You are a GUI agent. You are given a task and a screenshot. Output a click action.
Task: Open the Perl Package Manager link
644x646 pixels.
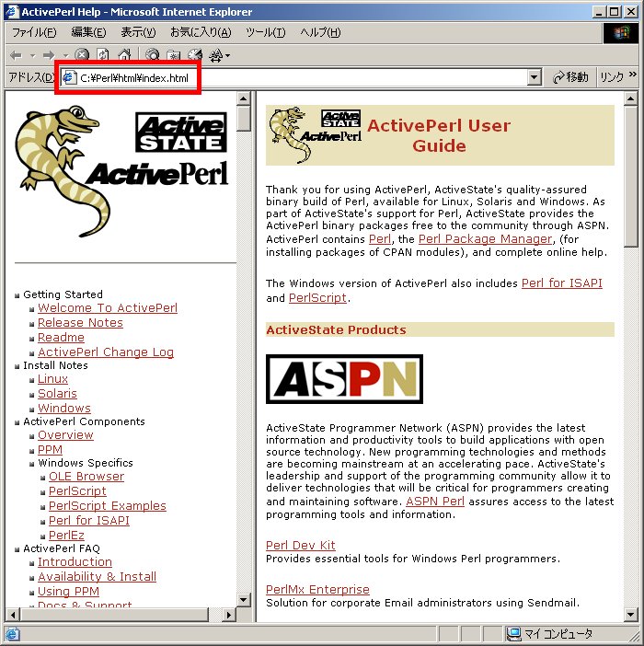[485, 239]
